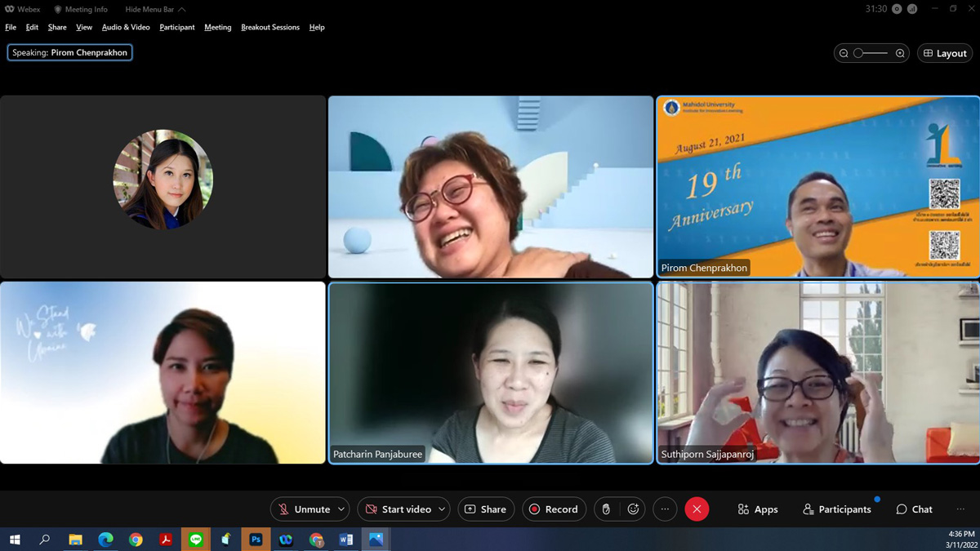
Task: Open the emoji reactions button
Action: pyautogui.click(x=633, y=509)
